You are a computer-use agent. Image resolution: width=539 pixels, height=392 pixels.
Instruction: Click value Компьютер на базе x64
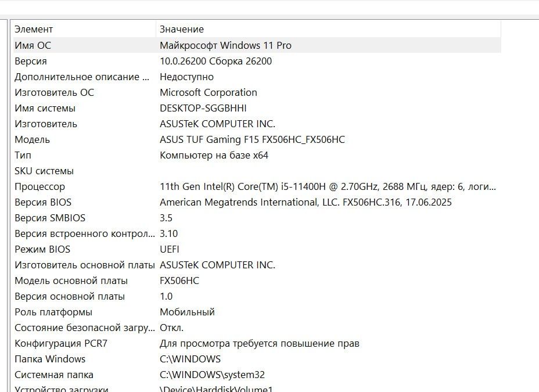pyautogui.click(x=214, y=155)
